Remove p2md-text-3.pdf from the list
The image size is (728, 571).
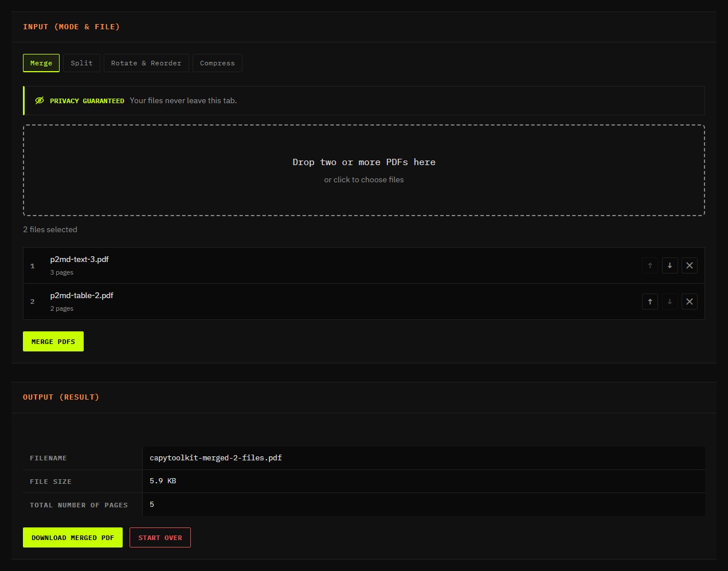(690, 265)
